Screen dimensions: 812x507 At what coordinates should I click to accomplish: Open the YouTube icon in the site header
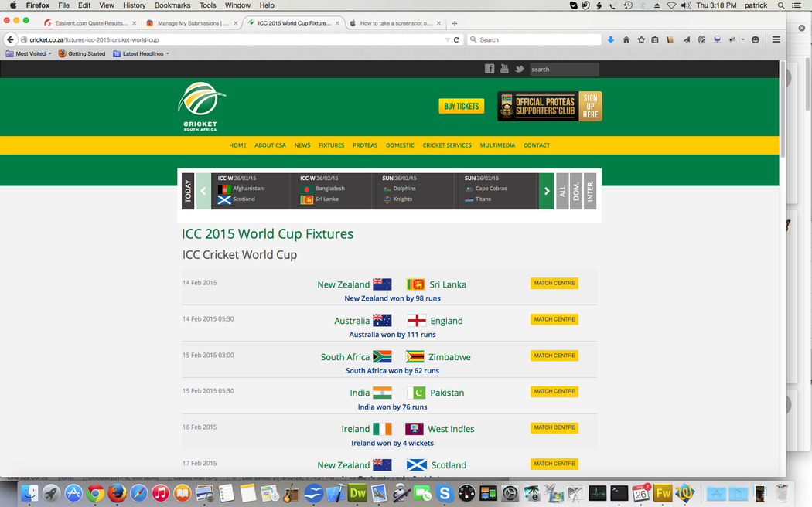[504, 69]
